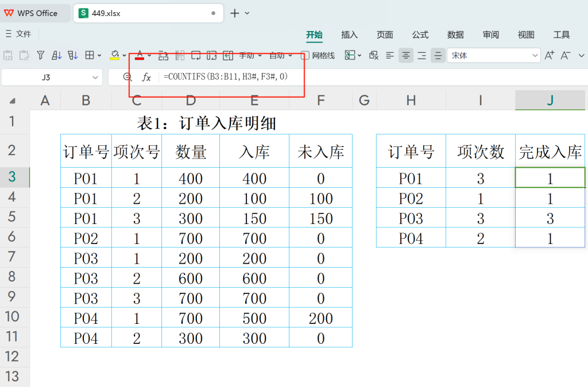
Task: Expand more toolbar options chevron
Action: click(x=581, y=56)
